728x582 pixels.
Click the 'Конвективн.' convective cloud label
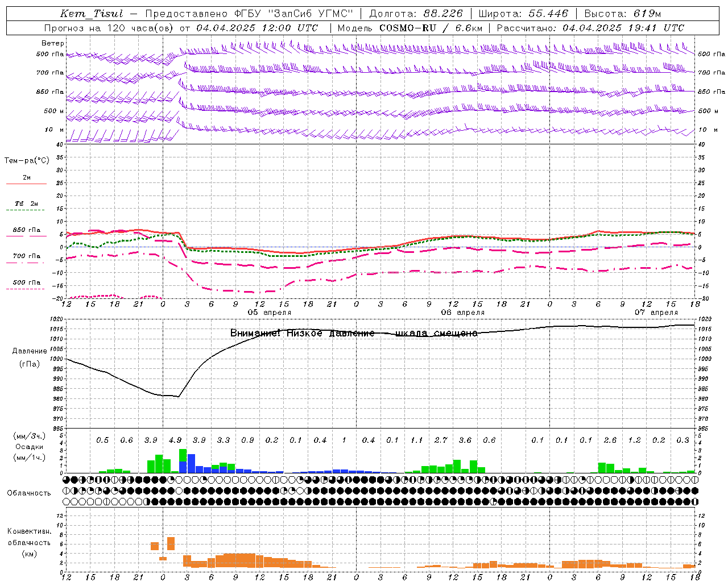click(x=30, y=531)
